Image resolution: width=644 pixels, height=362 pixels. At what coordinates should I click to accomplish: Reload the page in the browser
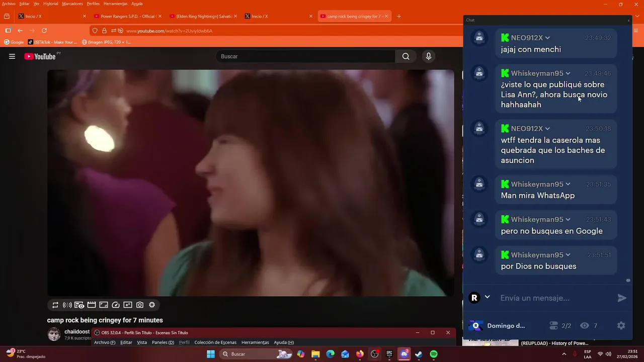tap(44, 31)
